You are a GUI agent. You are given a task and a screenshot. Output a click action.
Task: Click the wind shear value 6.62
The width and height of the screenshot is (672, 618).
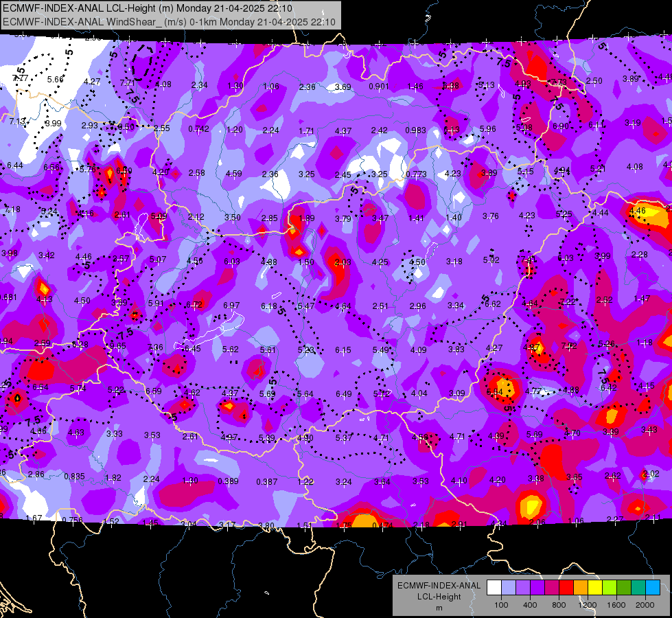click(493, 304)
